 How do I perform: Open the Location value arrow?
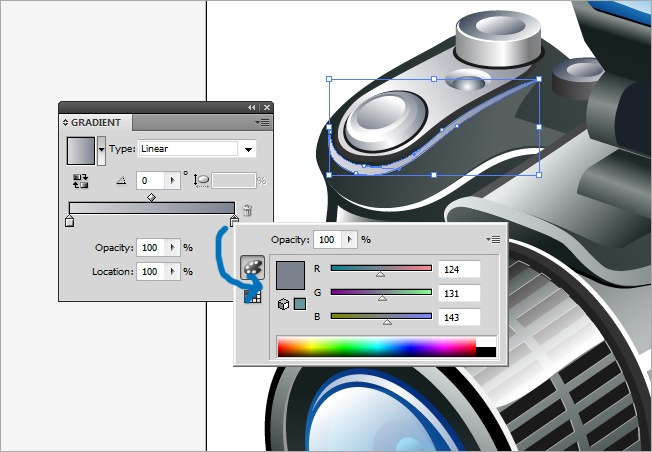click(173, 272)
